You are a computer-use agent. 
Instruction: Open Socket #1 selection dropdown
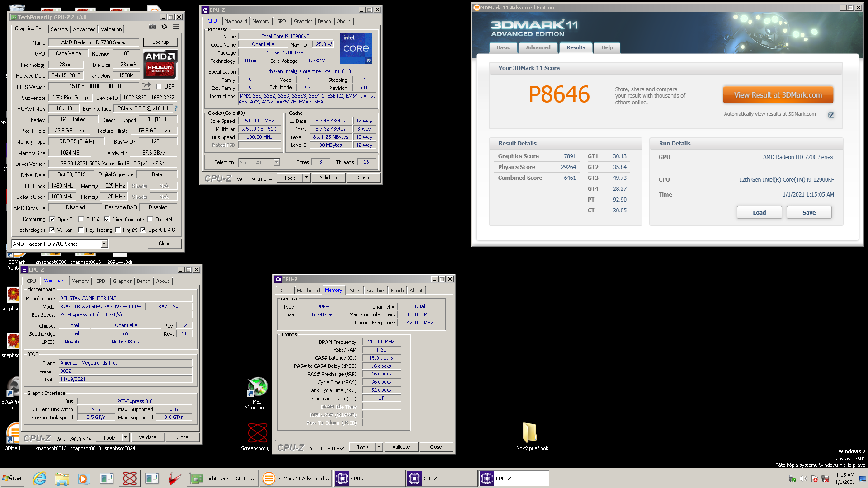[259, 162]
